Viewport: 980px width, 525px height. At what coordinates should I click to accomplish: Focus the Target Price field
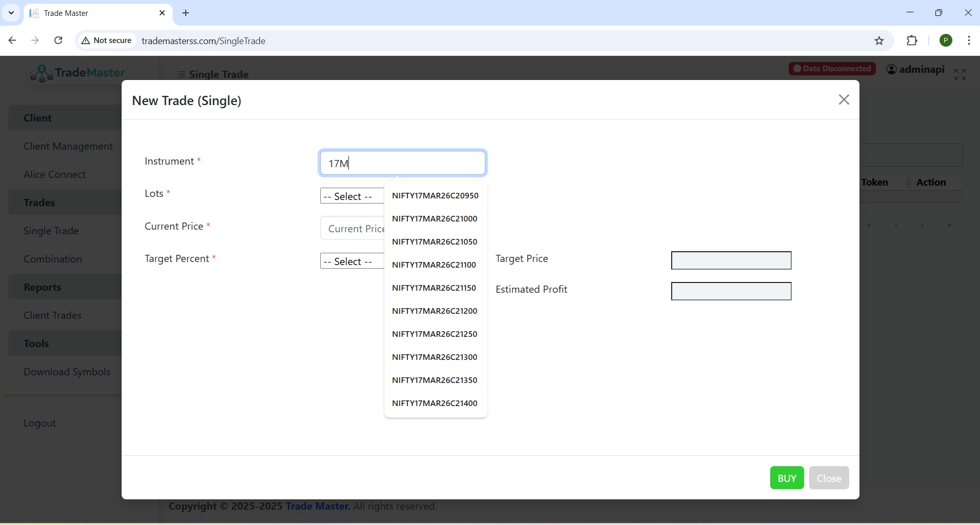coord(731,260)
